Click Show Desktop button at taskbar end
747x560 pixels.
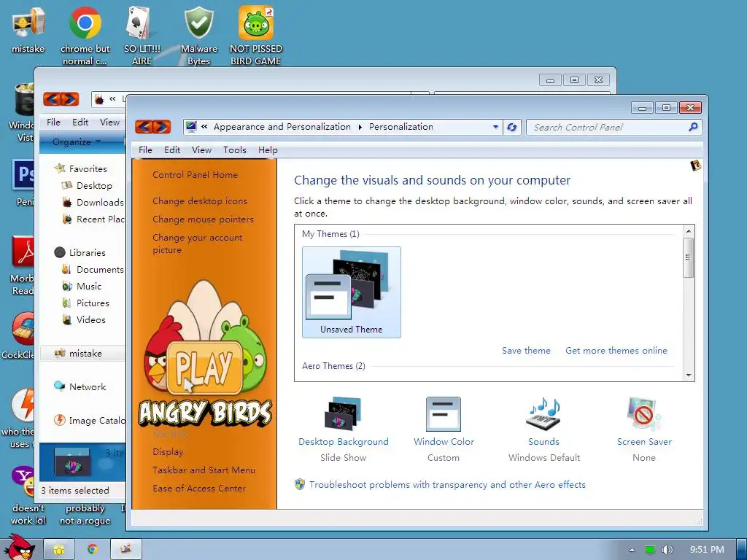pos(741,550)
